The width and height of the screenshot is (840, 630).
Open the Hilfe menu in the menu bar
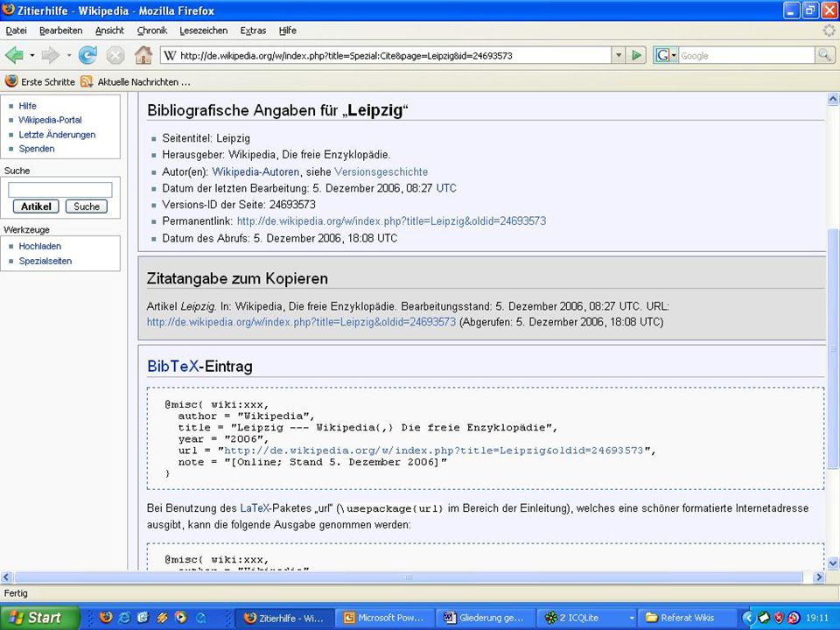coord(288,31)
